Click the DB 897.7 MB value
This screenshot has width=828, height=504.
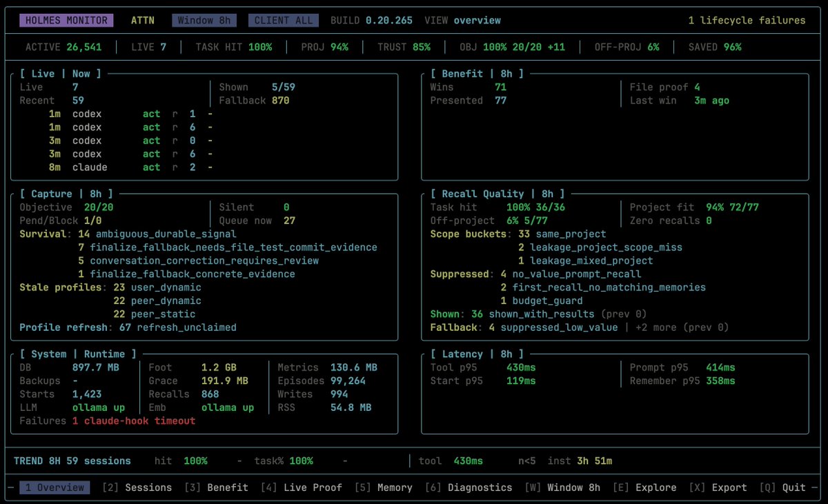pyautogui.click(x=70, y=367)
